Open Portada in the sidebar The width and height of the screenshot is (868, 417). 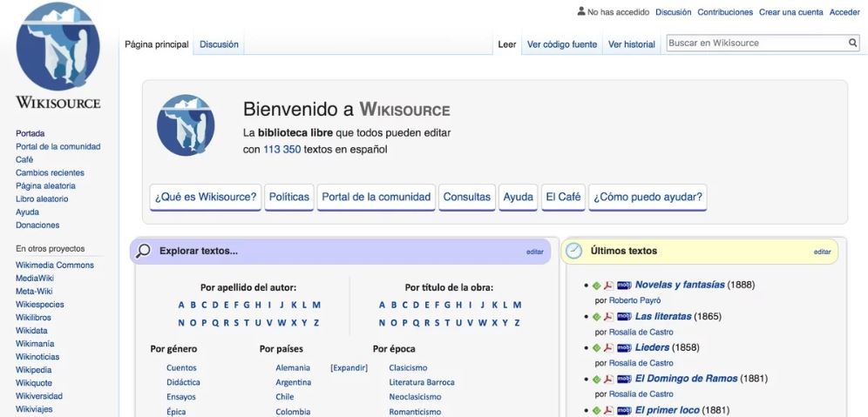[30, 133]
